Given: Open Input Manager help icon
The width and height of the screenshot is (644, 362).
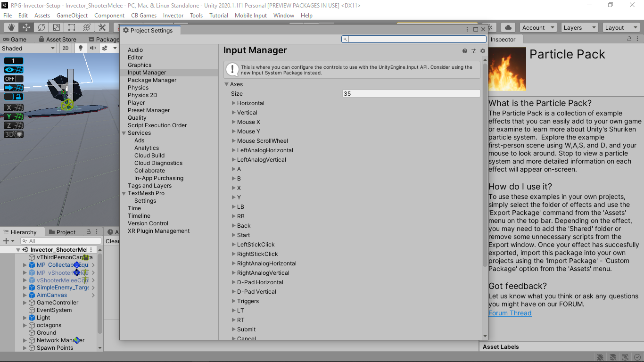Looking at the screenshot, I should tap(465, 51).
